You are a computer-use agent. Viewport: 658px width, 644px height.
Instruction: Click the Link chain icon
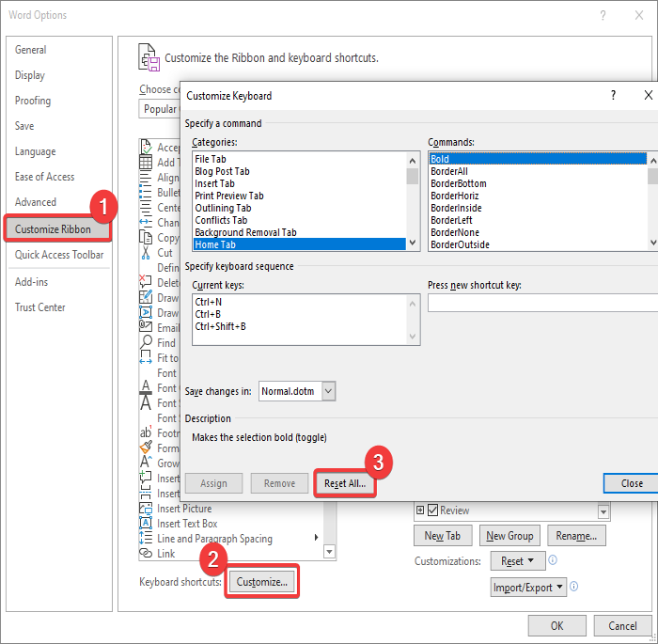[146, 553]
